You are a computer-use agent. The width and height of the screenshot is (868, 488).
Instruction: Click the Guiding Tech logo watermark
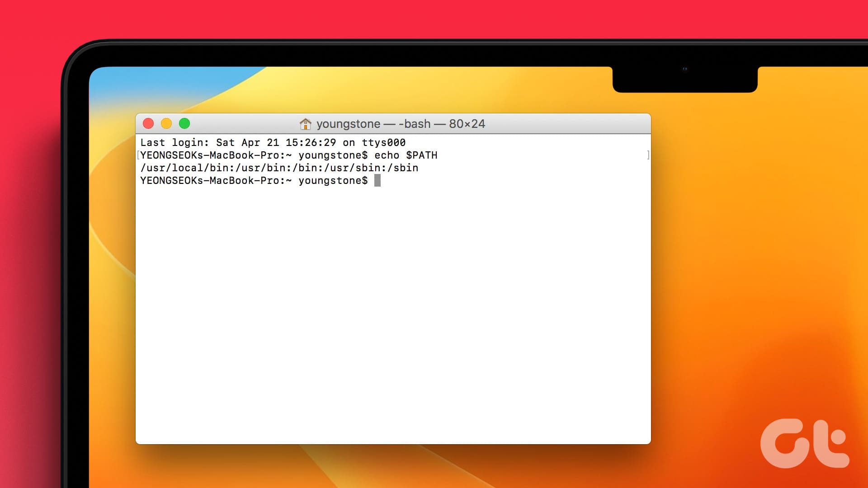[x=805, y=443]
